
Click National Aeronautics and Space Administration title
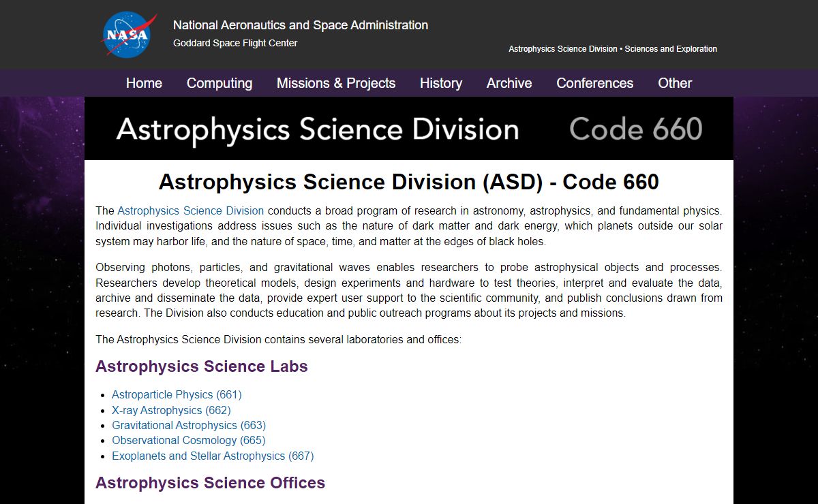click(x=301, y=25)
